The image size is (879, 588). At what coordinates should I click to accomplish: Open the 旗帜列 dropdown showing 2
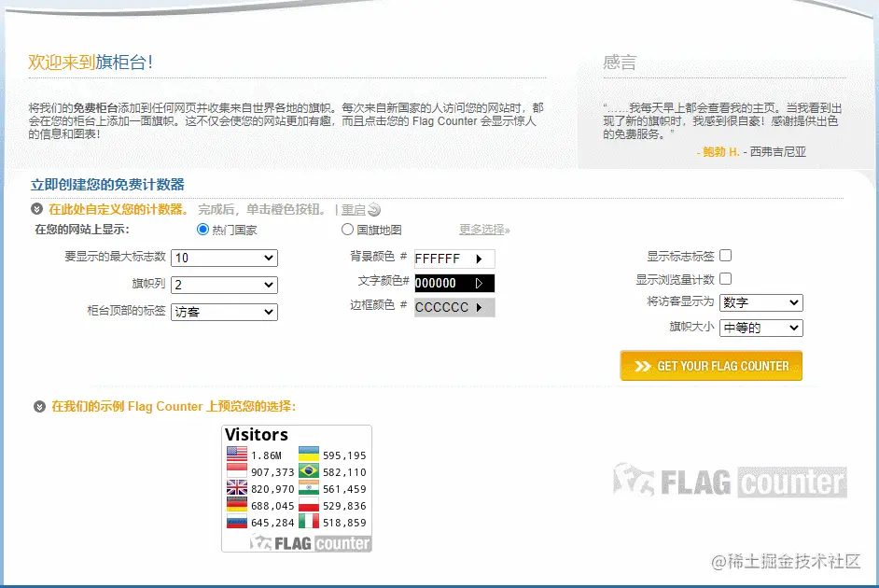point(224,285)
